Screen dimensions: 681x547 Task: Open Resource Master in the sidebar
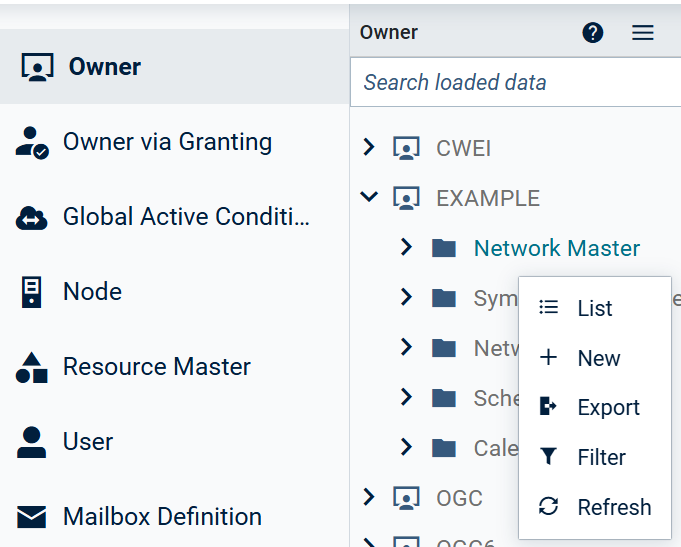click(174, 367)
